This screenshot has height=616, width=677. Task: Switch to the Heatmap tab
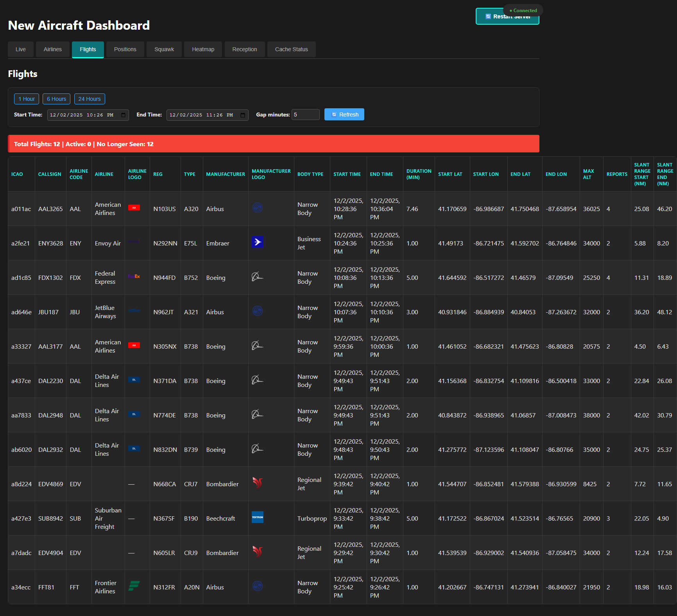(203, 49)
